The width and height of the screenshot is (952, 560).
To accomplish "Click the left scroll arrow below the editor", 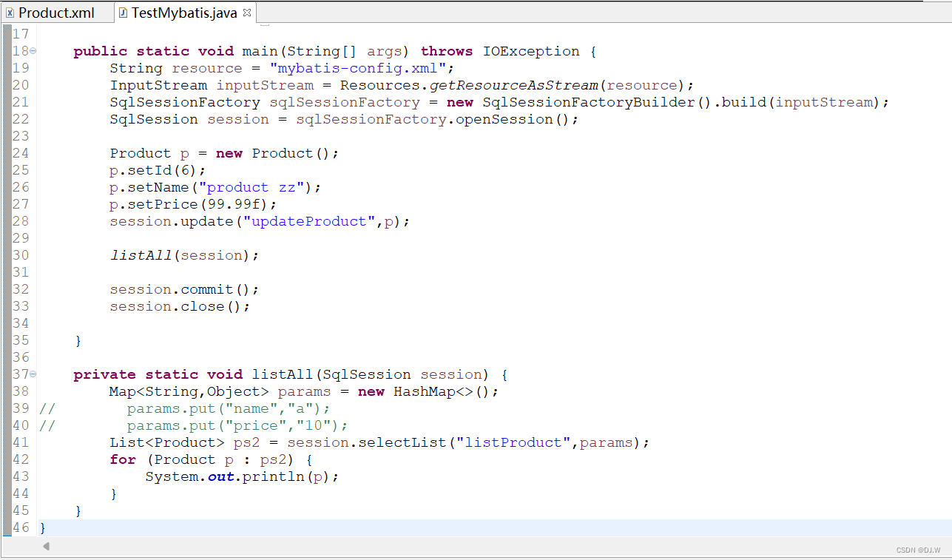I will coord(46,546).
